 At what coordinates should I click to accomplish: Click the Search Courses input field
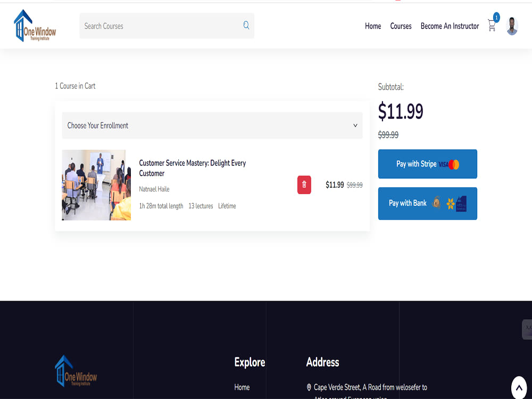click(x=160, y=25)
